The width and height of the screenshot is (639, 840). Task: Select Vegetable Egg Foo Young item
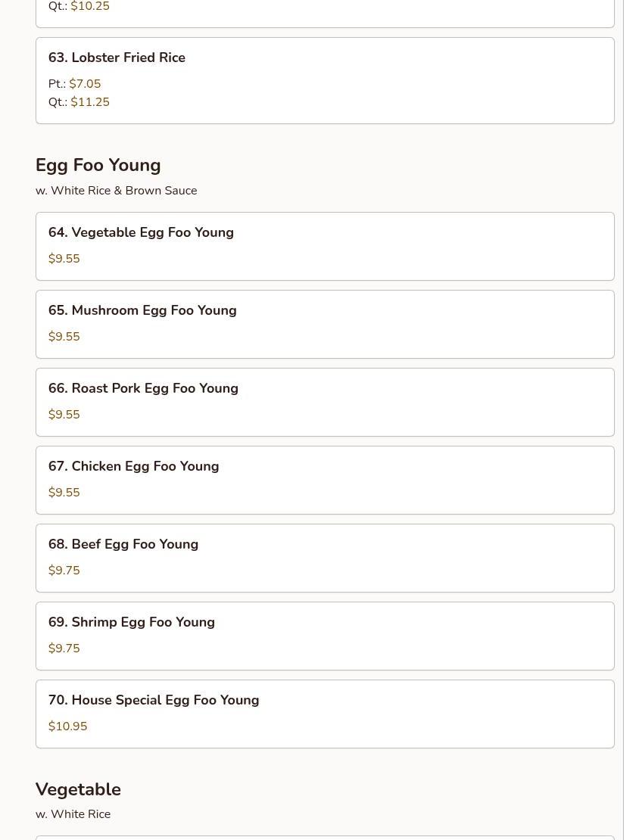click(x=141, y=233)
